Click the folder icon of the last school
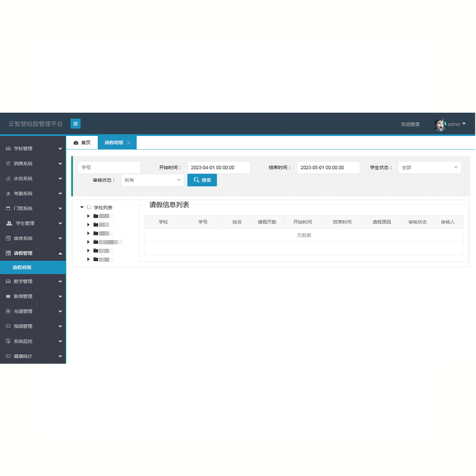This screenshot has height=476, width=476. [96, 259]
